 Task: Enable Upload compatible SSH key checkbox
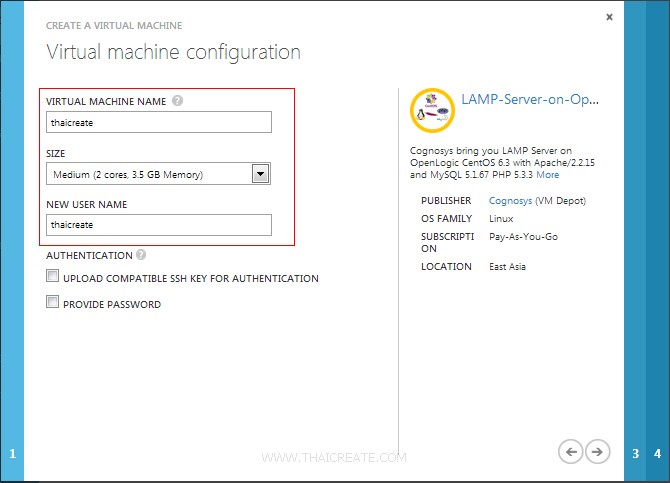click(x=53, y=276)
